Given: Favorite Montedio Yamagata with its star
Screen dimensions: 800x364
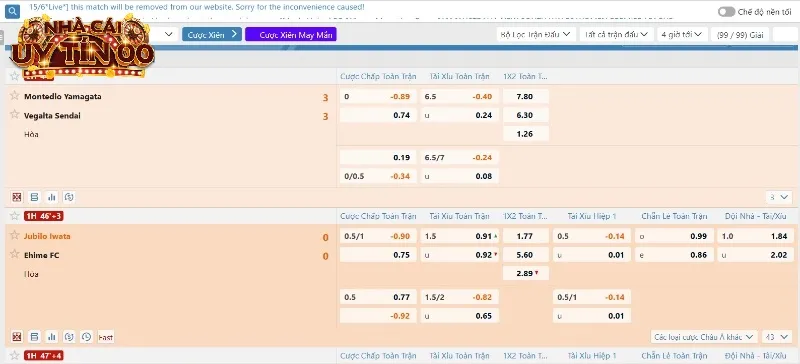Looking at the screenshot, I should click(15, 95).
